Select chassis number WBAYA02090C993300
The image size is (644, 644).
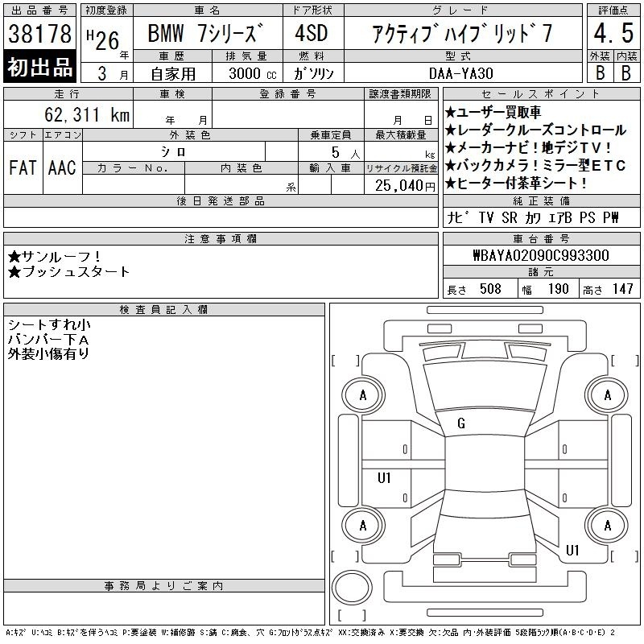pos(540,255)
